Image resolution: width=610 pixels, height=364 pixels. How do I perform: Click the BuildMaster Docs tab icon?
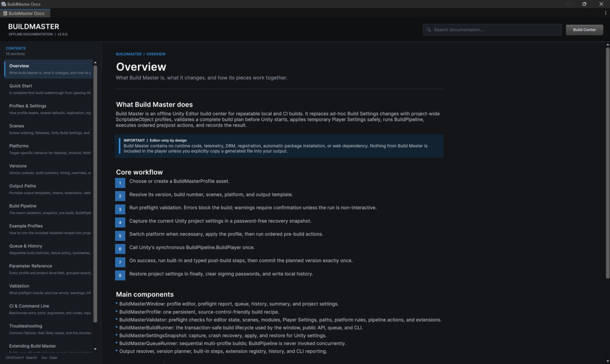5,13
